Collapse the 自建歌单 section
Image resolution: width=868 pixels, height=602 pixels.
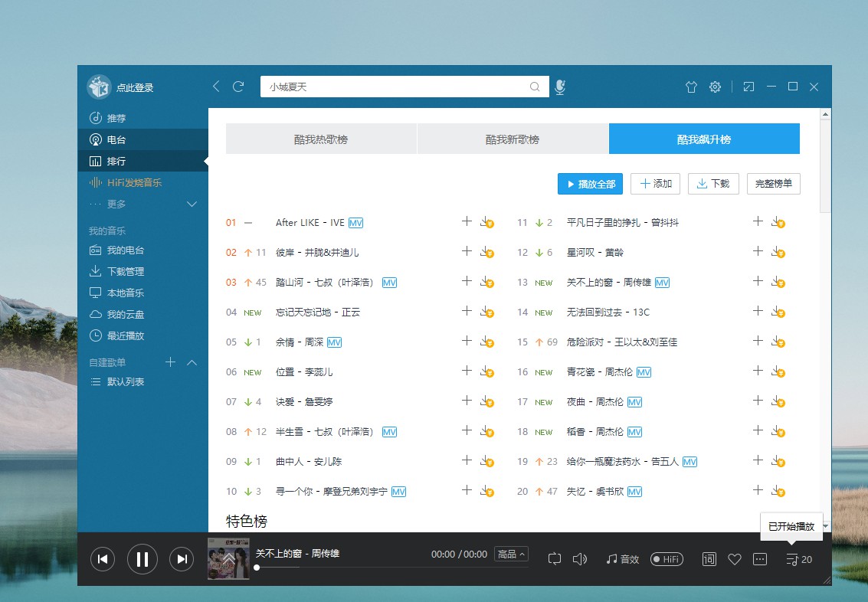click(x=192, y=362)
